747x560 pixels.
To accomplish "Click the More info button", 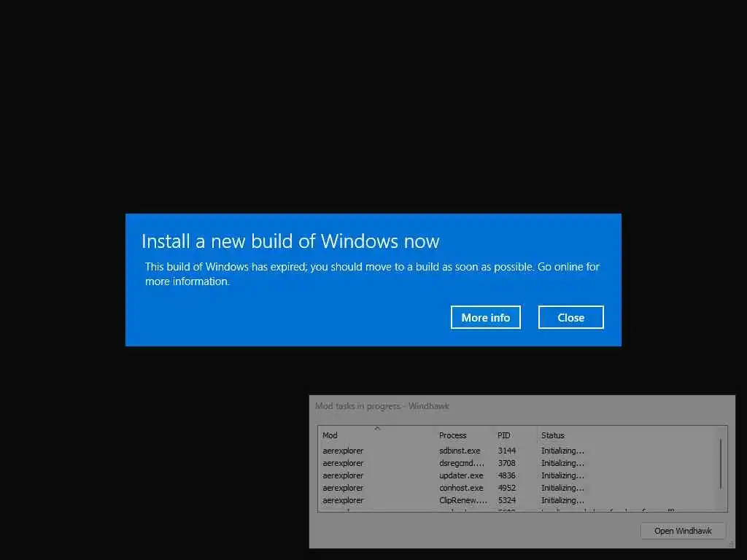I will pos(485,317).
